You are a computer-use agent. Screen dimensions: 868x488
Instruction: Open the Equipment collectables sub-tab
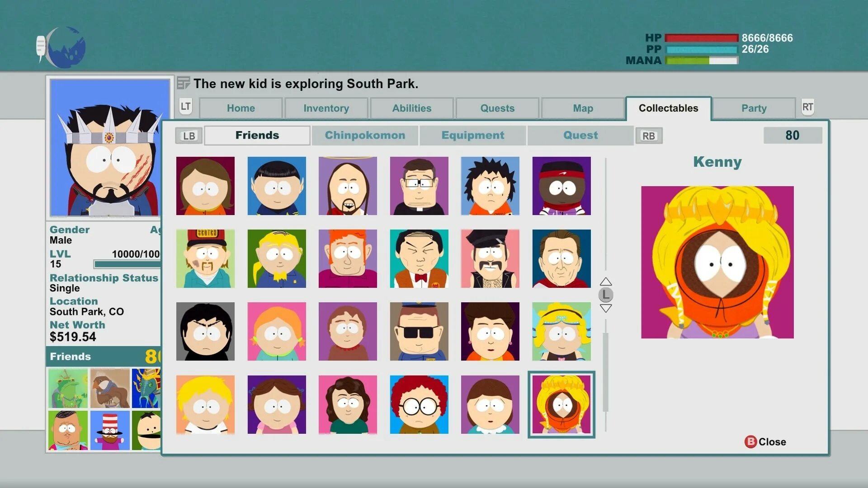coord(472,135)
